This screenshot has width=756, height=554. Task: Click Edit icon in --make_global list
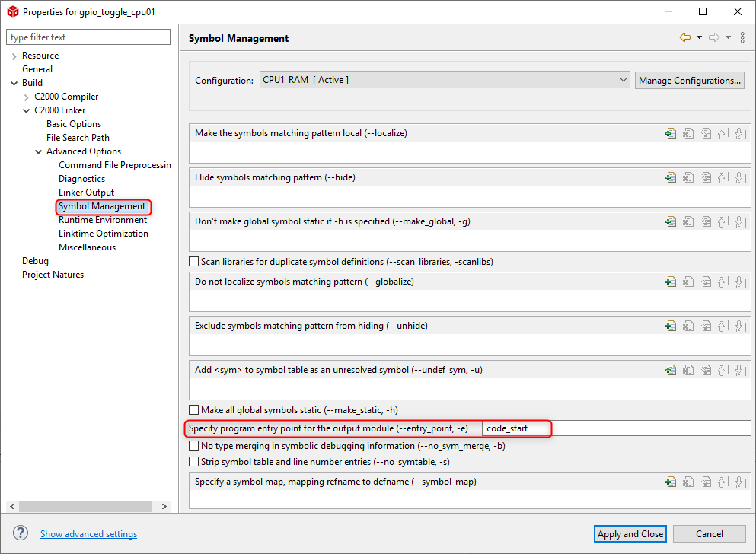click(707, 221)
